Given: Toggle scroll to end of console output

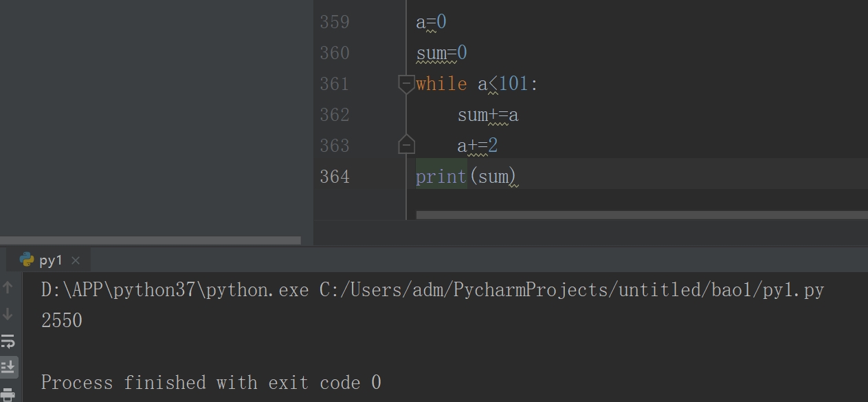Looking at the screenshot, I should (8, 366).
